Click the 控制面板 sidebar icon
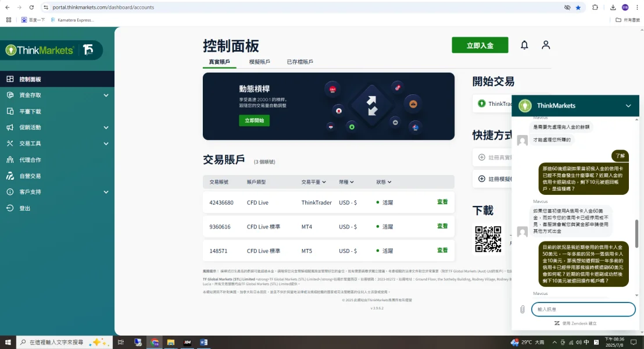The height and width of the screenshot is (349, 644). coord(10,79)
